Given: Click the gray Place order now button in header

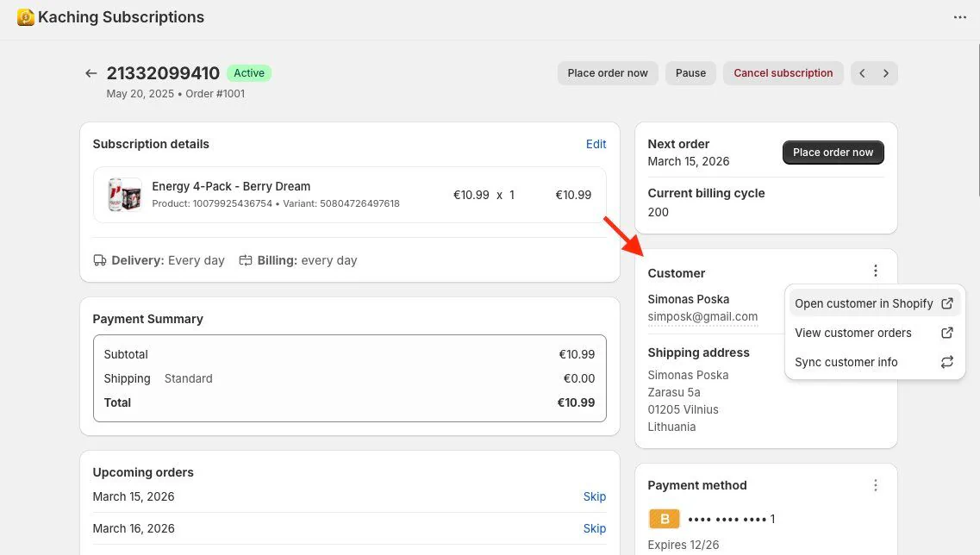Looking at the screenshot, I should point(608,73).
